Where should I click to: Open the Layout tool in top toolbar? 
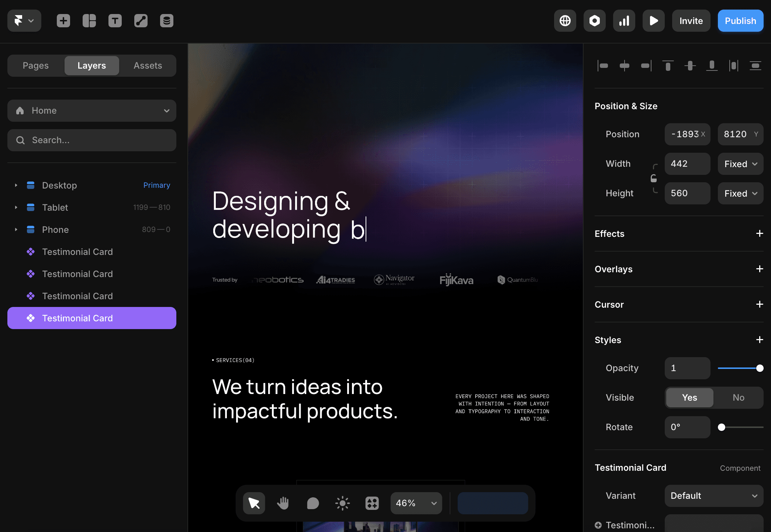coord(89,21)
